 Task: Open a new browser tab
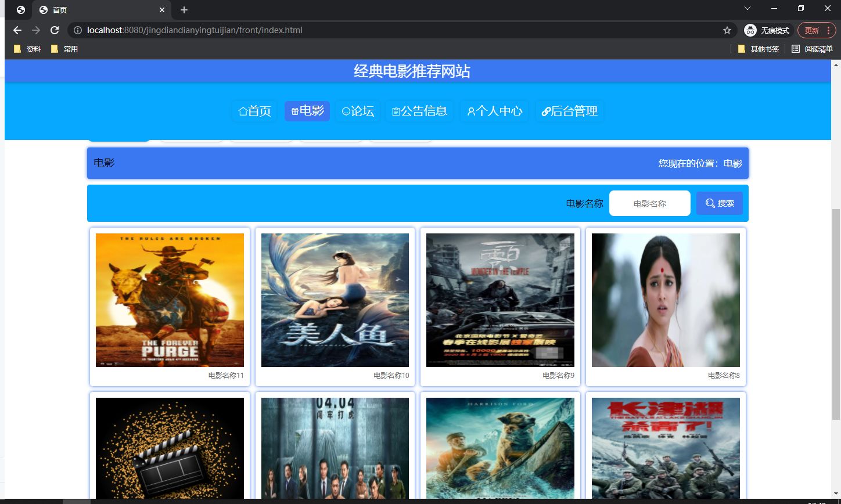[184, 10]
